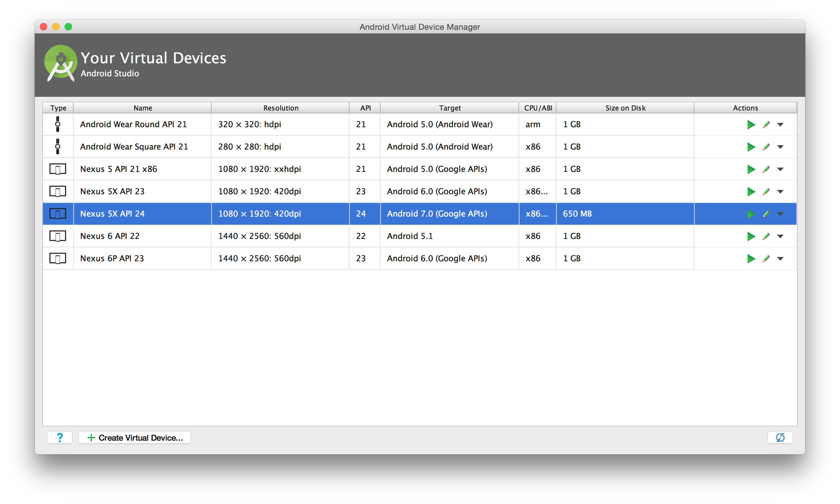Select the Android Wear Square API 21 name
Screen dimensions: 840x504
coord(134,147)
